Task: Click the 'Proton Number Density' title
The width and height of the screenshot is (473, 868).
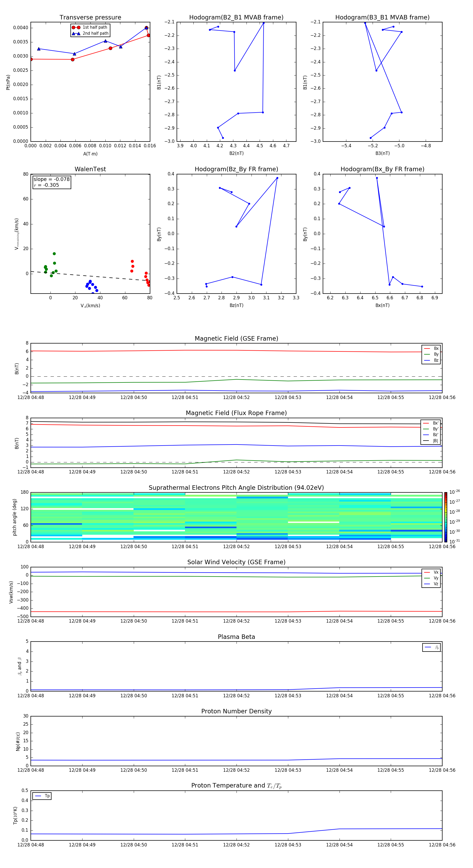Action: (x=236, y=711)
